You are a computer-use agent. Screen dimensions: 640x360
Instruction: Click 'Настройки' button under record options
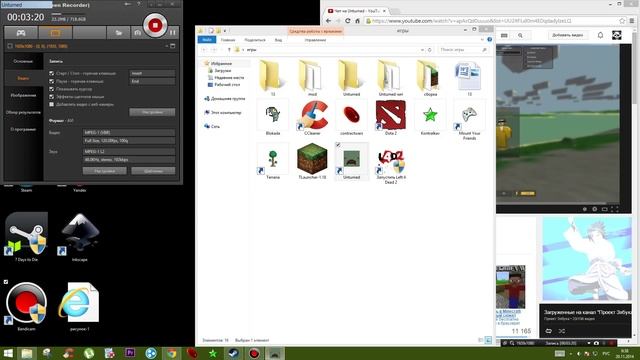tap(152, 112)
